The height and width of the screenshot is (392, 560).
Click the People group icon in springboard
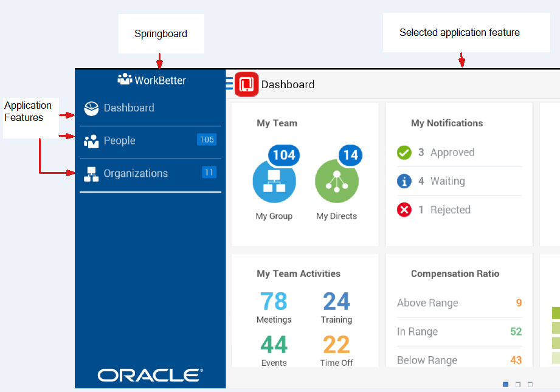pyautogui.click(x=91, y=142)
